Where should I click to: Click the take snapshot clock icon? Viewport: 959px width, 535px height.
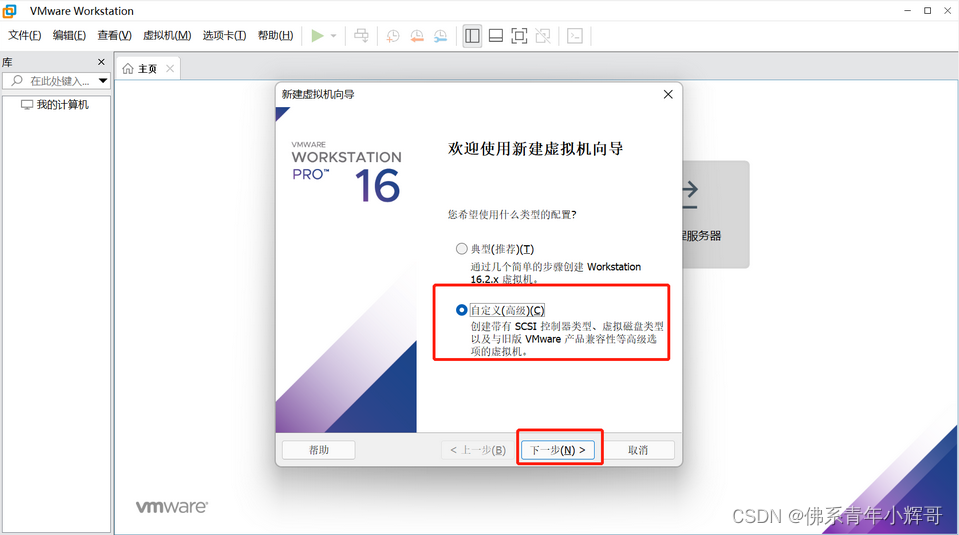(x=393, y=36)
